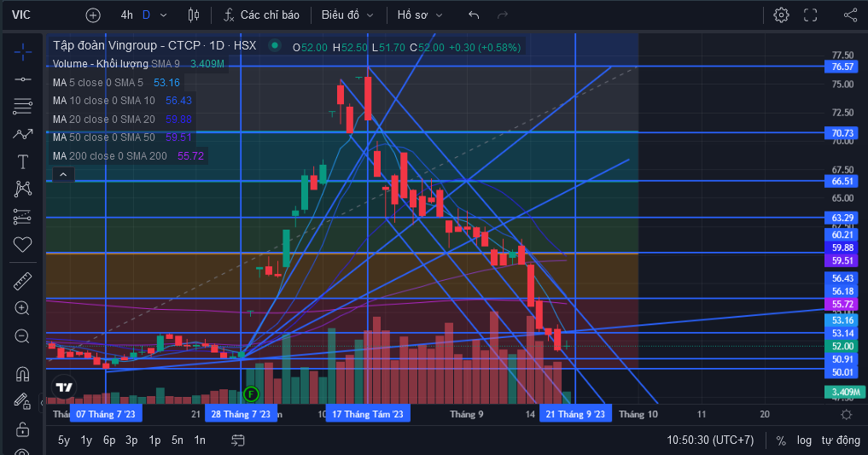Zoom in with magnifier plus tool
868x455 pixels.
pyautogui.click(x=22, y=308)
